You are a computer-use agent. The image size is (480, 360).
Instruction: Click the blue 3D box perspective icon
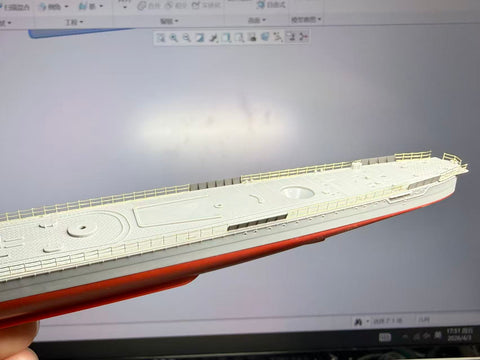[265, 37]
